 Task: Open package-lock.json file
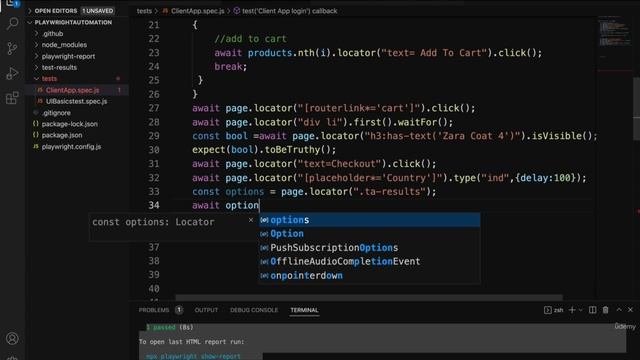click(69, 124)
